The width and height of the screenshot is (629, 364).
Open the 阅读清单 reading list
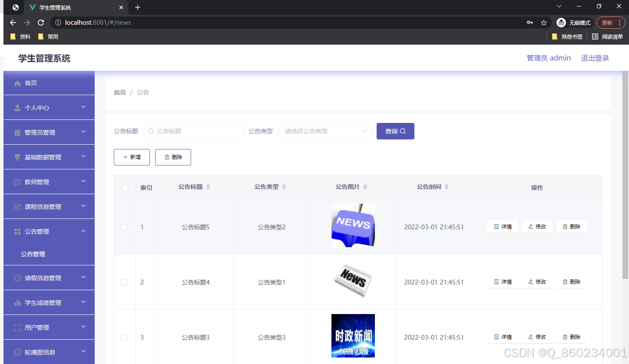607,37
